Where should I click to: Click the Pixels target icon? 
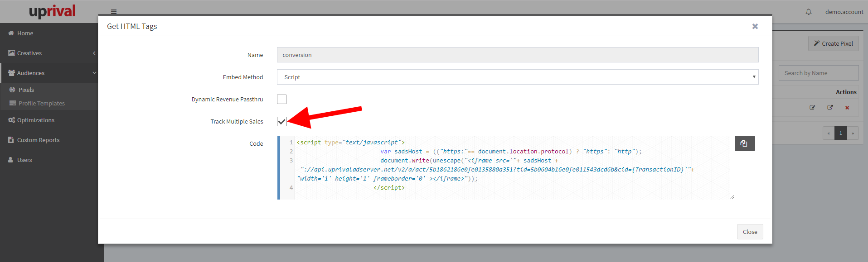[12, 90]
